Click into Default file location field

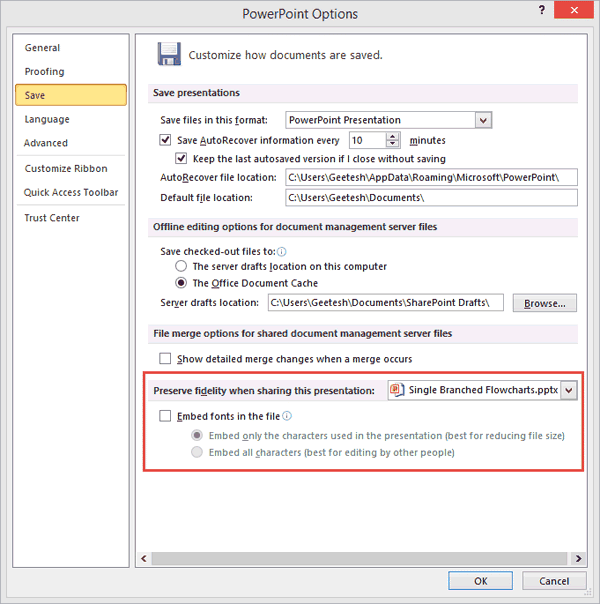(x=431, y=198)
